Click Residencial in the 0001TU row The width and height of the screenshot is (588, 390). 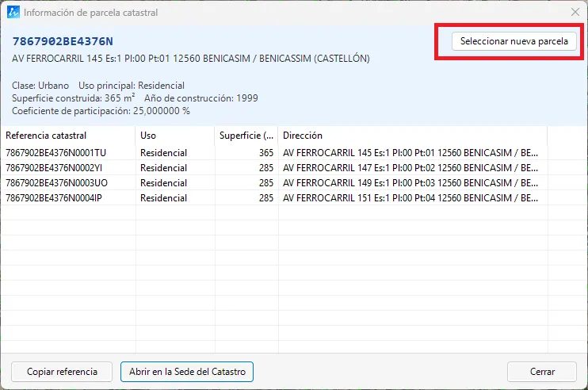pos(163,153)
